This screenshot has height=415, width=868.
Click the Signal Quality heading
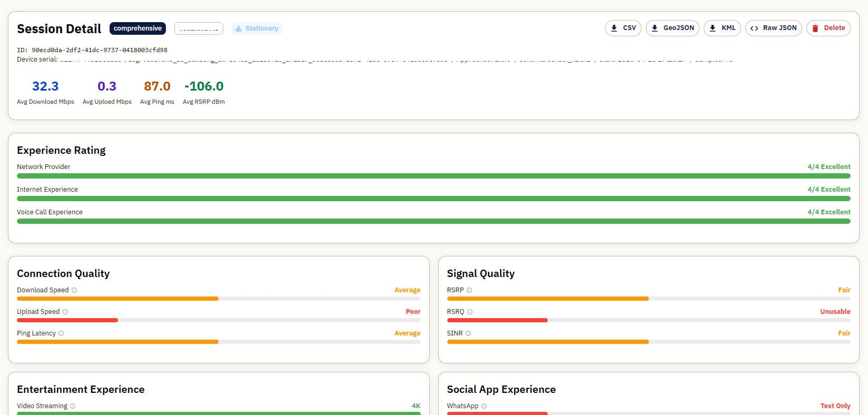[481, 273]
